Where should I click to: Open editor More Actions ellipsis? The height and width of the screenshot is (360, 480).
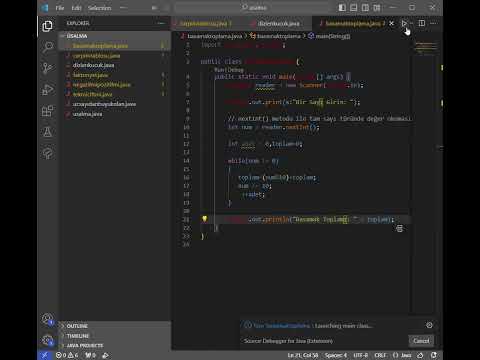click(433, 23)
